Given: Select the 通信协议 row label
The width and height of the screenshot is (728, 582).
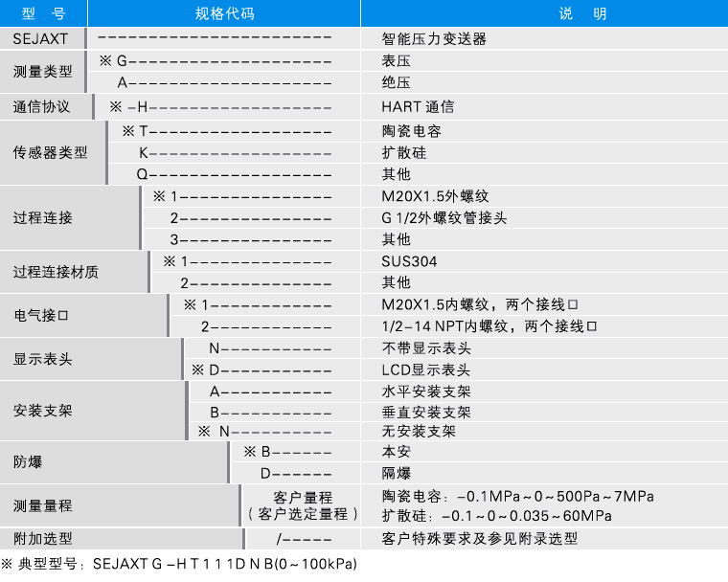Looking at the screenshot, I should (42, 106).
